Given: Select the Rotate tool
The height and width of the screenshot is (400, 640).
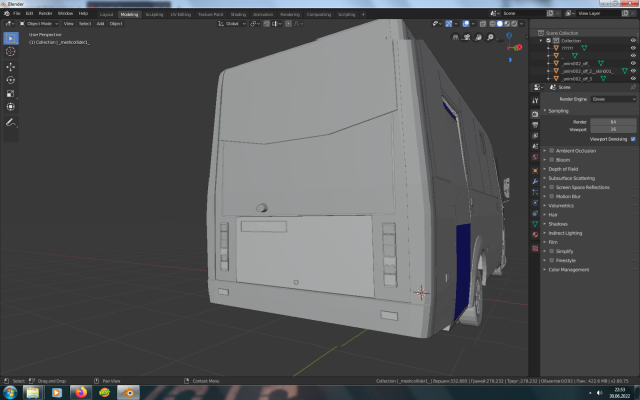Looking at the screenshot, I should (x=11, y=80).
